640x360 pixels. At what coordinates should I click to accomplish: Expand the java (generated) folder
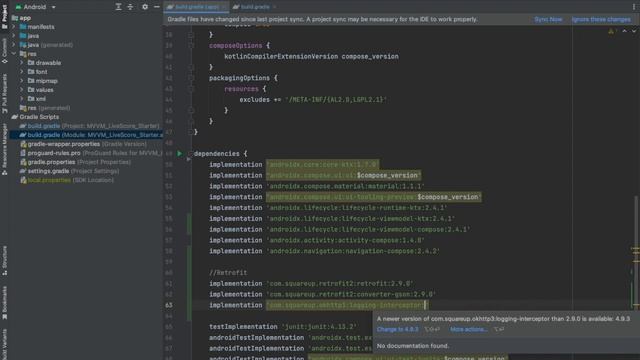(14, 45)
